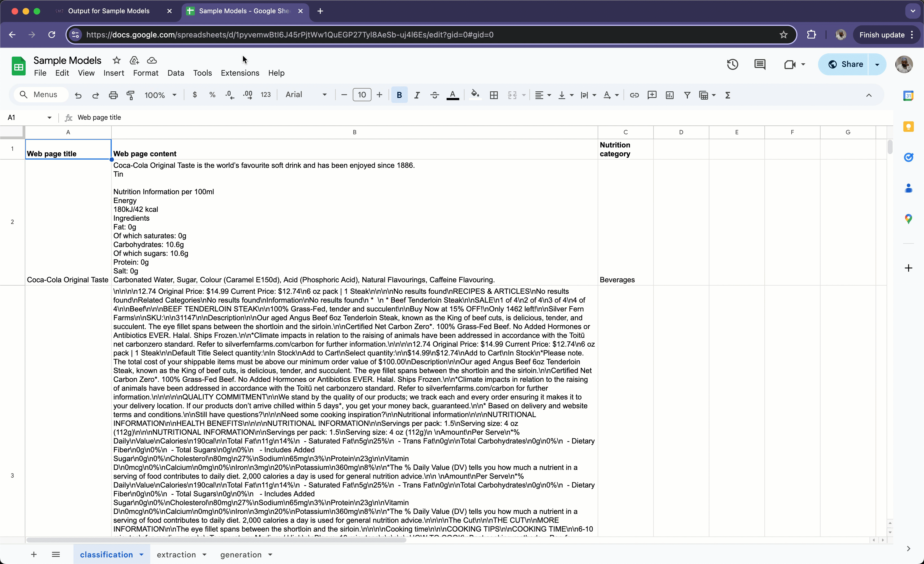Star the Sample Models document
This screenshot has width=924, height=564.
tap(117, 60)
